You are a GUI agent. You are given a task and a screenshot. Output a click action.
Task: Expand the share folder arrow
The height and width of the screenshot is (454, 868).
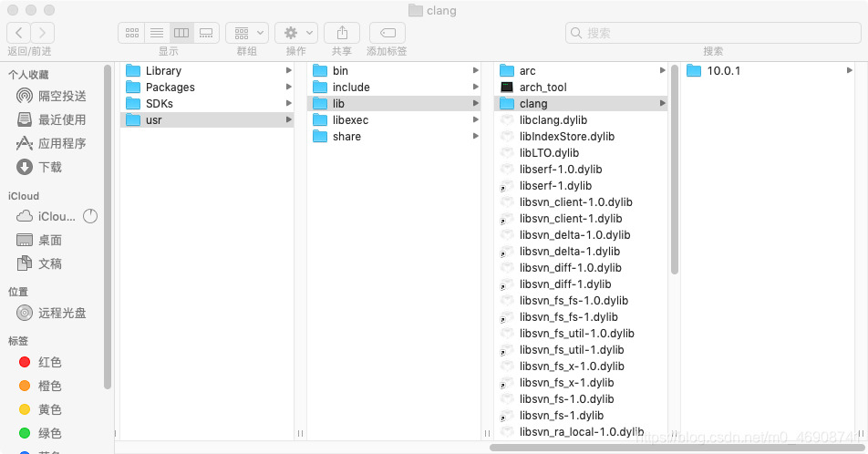(476, 136)
